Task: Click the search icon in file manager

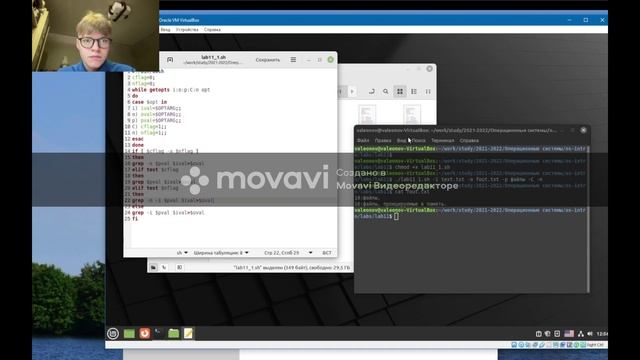Action: tap(386, 91)
